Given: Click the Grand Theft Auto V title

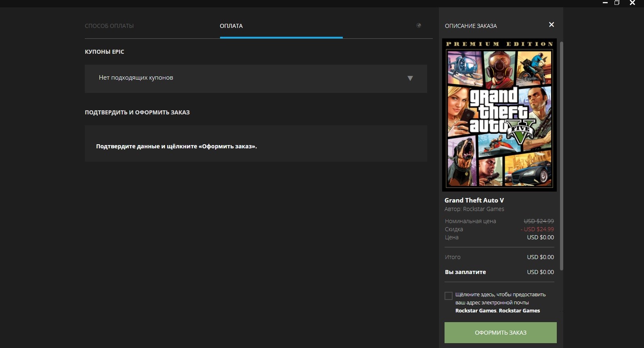Looking at the screenshot, I should click(474, 200).
